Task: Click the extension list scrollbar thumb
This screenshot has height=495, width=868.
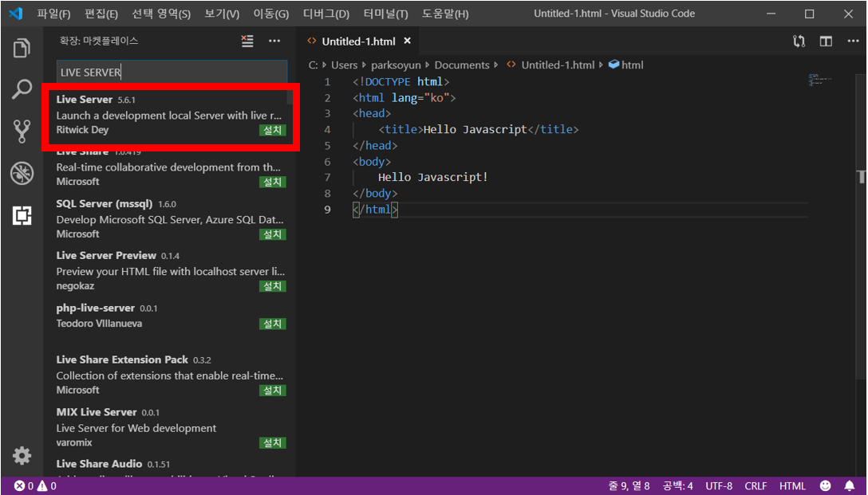Action: 290,99
